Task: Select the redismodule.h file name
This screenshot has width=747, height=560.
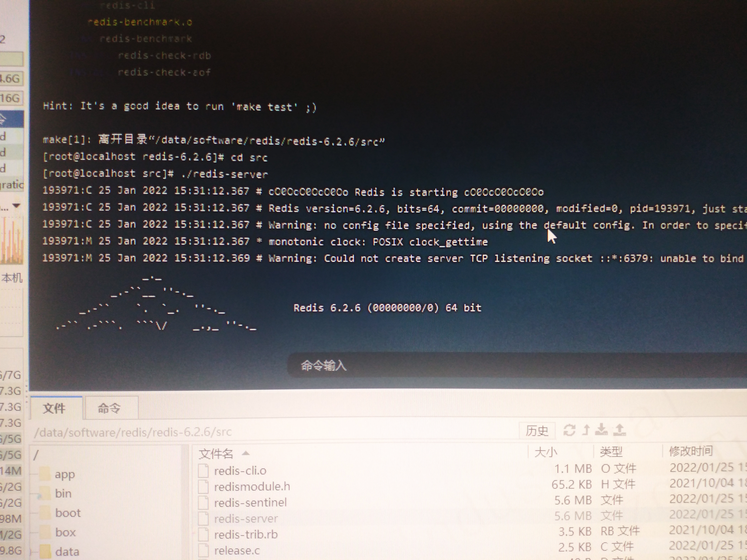Action: tap(252, 486)
